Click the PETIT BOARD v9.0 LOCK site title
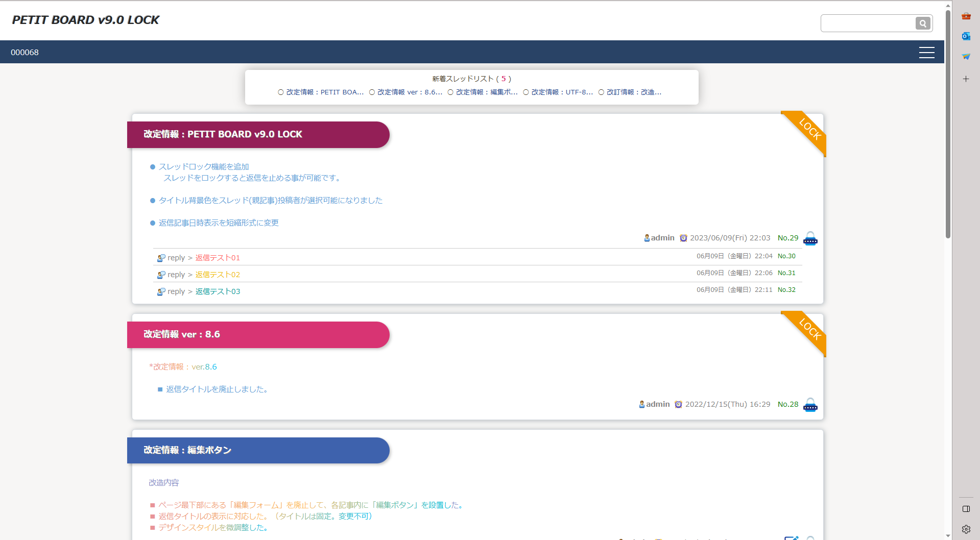The image size is (980, 540). pos(85,20)
